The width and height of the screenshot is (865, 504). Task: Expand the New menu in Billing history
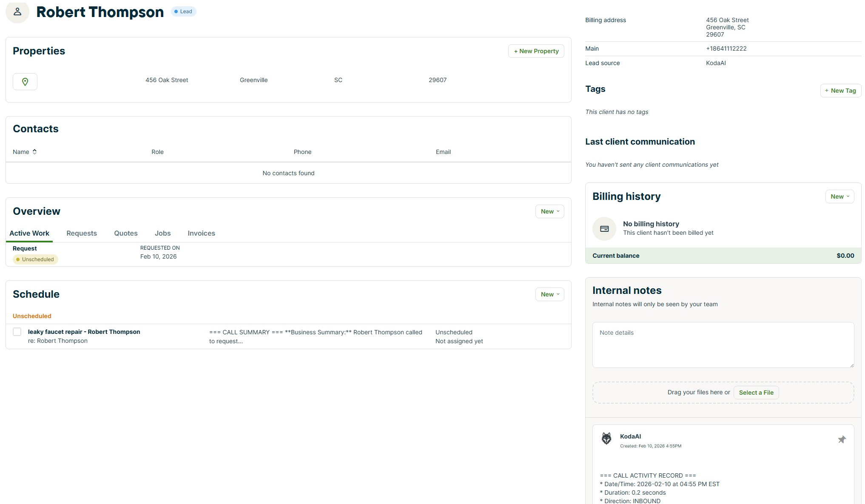(x=839, y=196)
